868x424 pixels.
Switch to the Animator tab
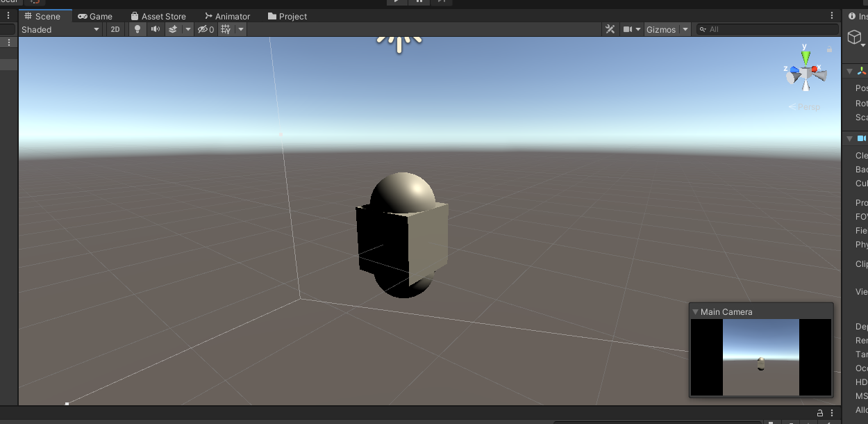coord(227,16)
